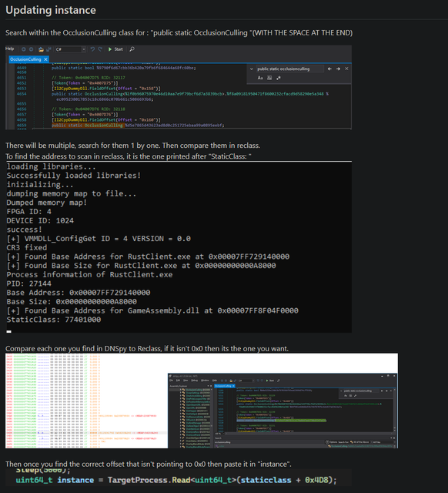Click the undo arrow icon in toolbar
The width and height of the screenshot is (448, 493).
pos(92,49)
